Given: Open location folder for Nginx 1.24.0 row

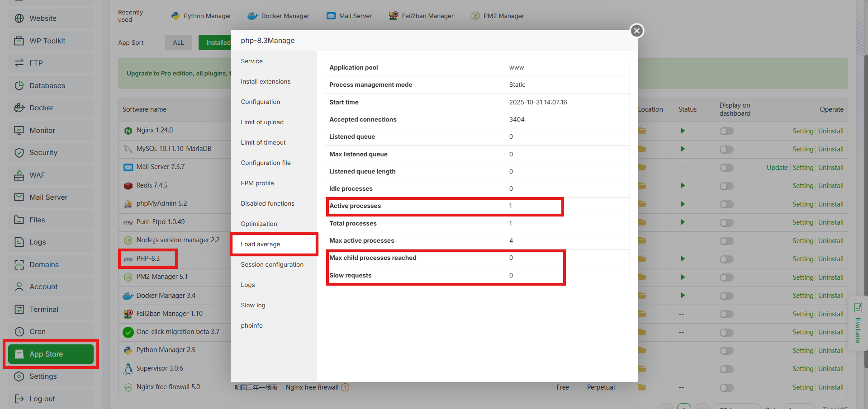Looking at the screenshot, I should pyautogui.click(x=642, y=131).
